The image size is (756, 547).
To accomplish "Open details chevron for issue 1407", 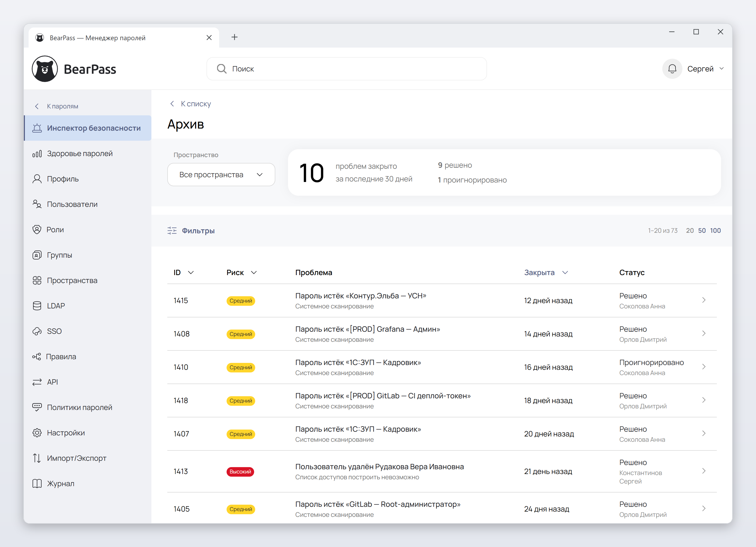I will (704, 434).
